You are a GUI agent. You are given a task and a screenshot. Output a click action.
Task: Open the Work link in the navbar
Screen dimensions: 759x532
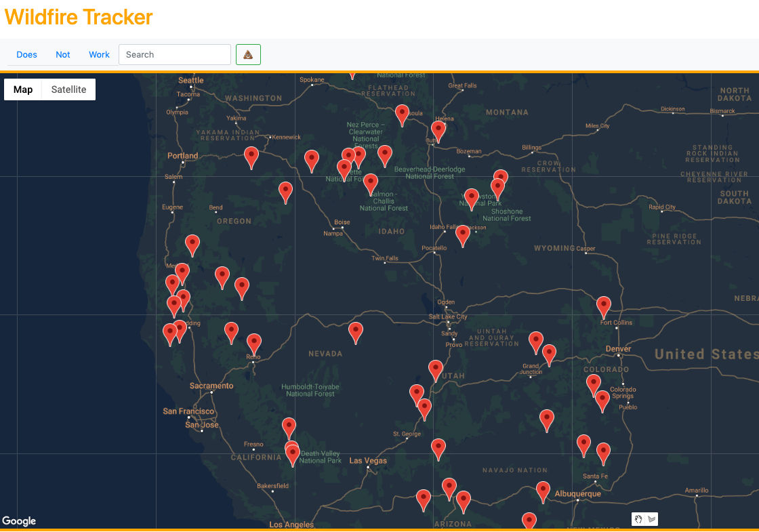[x=99, y=54]
